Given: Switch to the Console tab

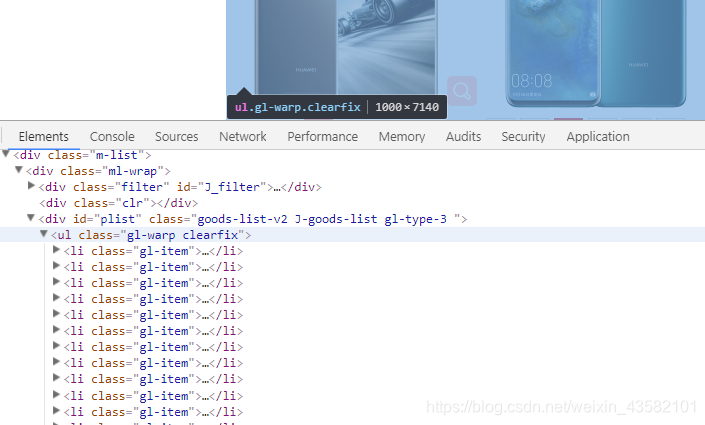Looking at the screenshot, I should (112, 136).
